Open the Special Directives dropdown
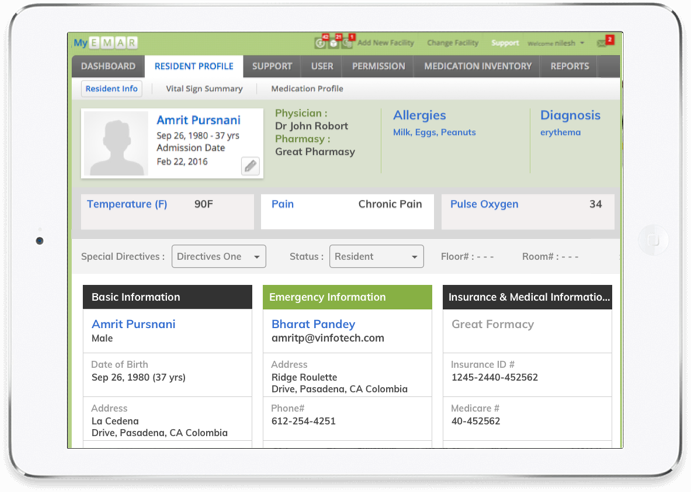 (219, 256)
